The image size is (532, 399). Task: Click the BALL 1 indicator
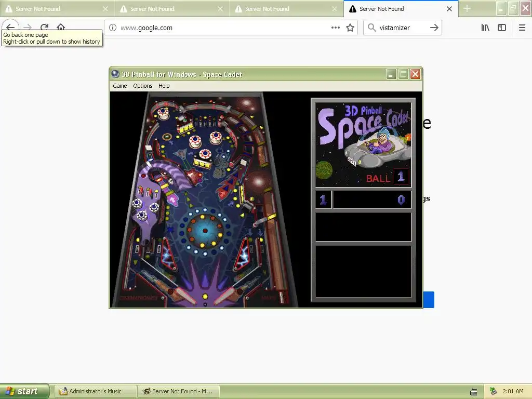pyautogui.click(x=388, y=177)
